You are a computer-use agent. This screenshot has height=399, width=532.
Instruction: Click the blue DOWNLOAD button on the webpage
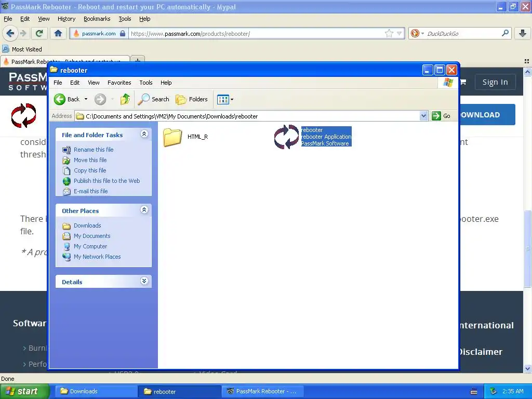point(487,115)
